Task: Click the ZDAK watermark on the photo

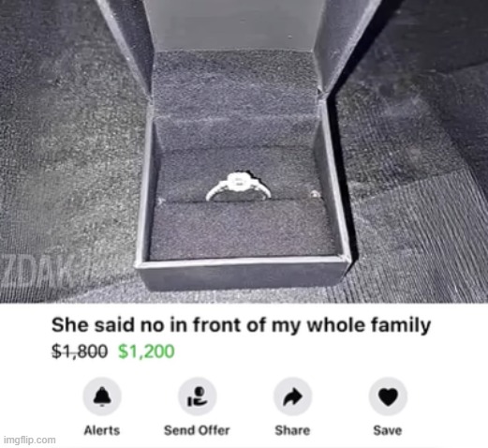Action: tap(37, 271)
